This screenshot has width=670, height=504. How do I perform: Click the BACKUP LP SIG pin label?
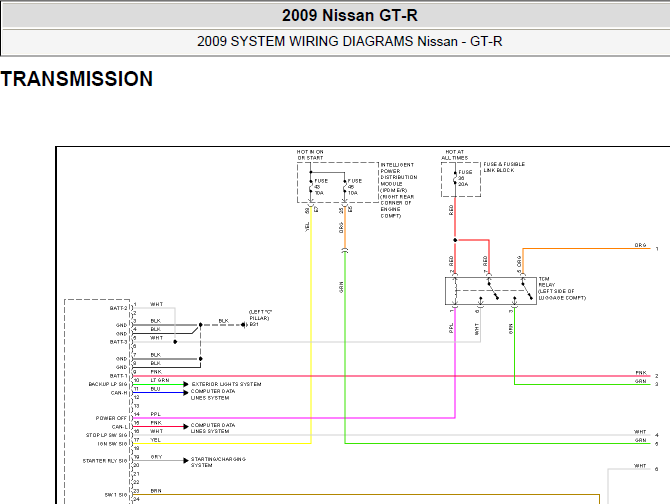point(108,384)
